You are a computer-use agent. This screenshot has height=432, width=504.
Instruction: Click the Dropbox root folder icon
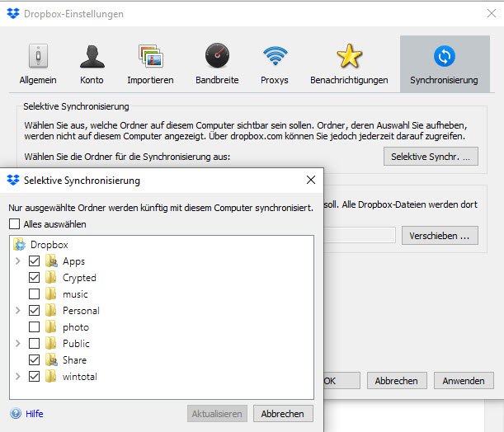coord(19,245)
